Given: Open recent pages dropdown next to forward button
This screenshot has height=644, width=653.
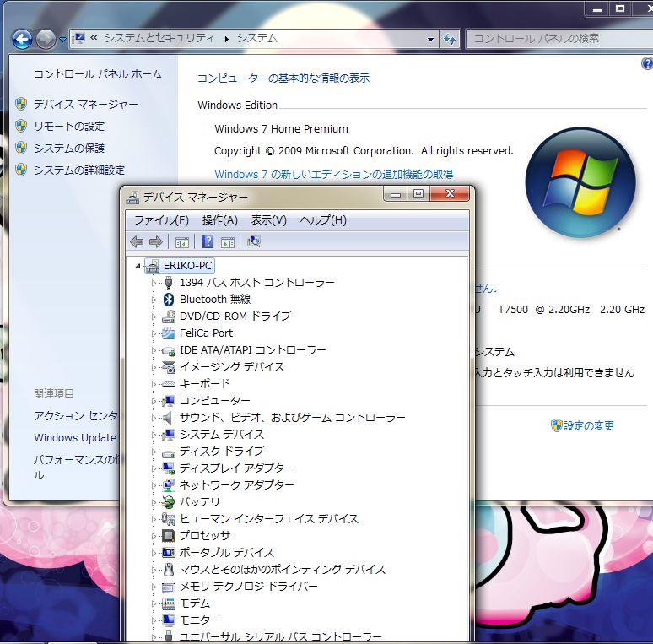Looking at the screenshot, I should [62, 40].
